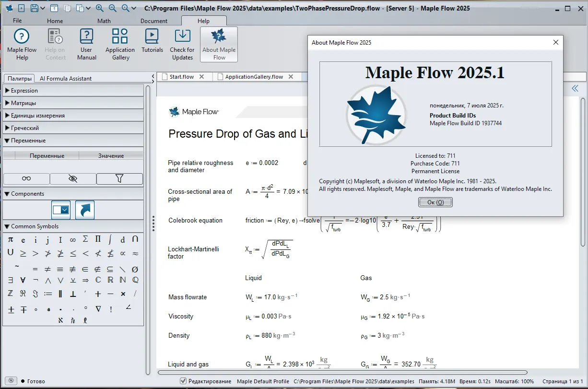This screenshot has height=389, width=588.
Task: Open Maple Flow Help
Action: tap(22, 44)
